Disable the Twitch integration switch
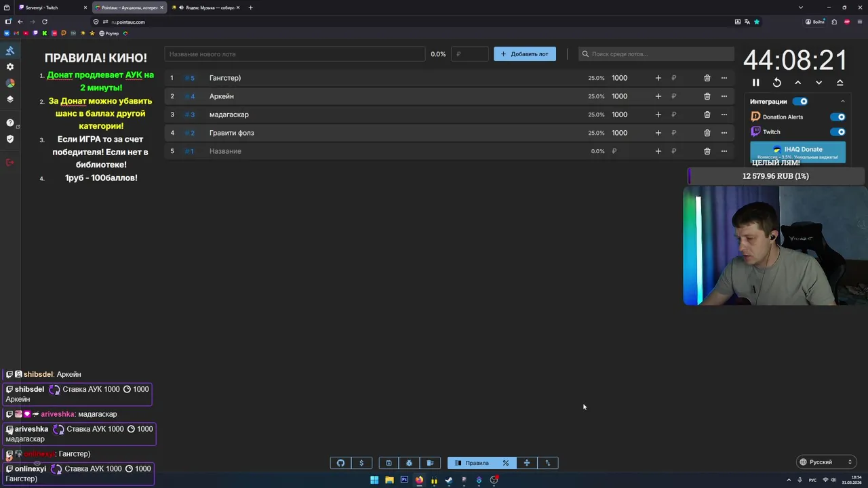Image resolution: width=868 pixels, height=488 pixels. (838, 132)
